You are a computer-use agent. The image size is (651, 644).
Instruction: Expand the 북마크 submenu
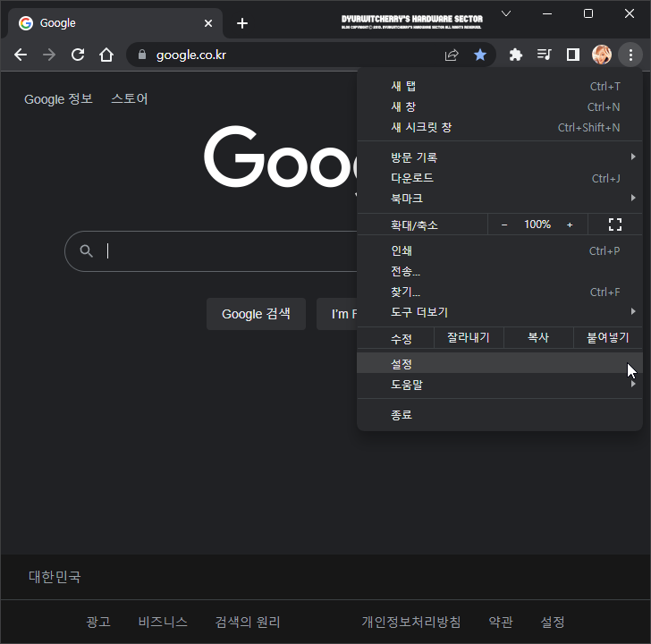500,199
